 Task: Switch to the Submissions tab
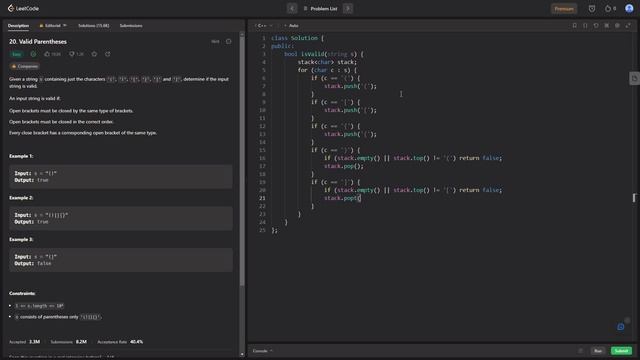pyautogui.click(x=131, y=26)
